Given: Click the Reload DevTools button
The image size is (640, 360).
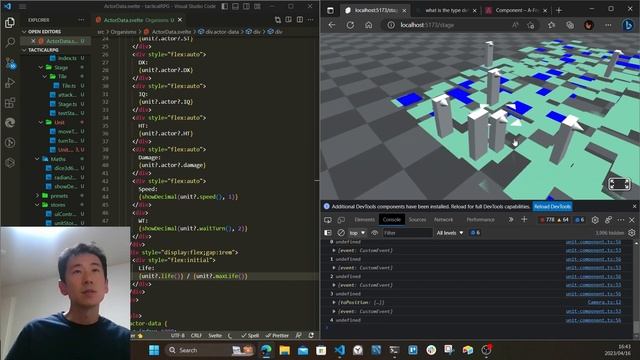Looking at the screenshot, I should pos(553,207).
